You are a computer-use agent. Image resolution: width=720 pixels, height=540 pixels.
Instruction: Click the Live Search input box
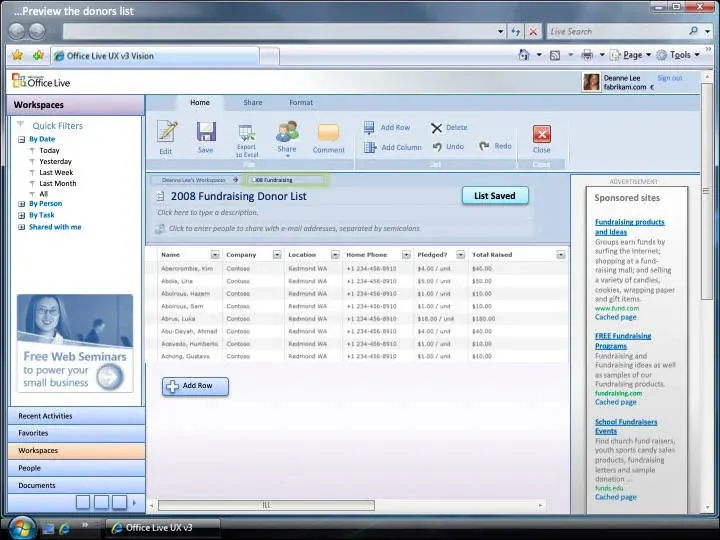617,31
